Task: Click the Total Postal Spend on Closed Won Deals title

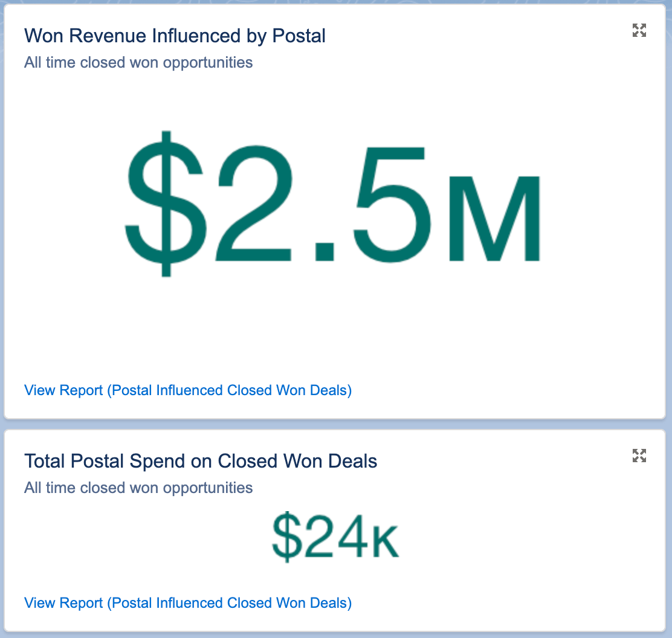Action: (x=201, y=462)
